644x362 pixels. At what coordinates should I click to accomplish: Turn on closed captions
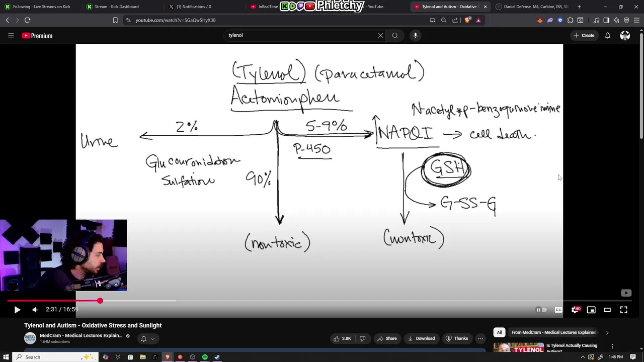(x=558, y=310)
